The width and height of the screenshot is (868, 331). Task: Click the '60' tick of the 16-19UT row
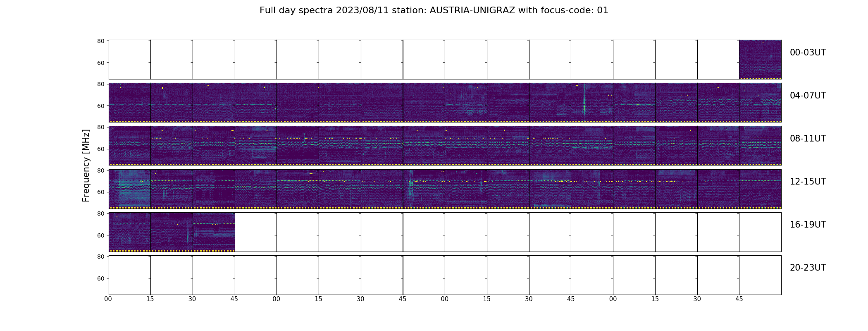[x=100, y=235]
